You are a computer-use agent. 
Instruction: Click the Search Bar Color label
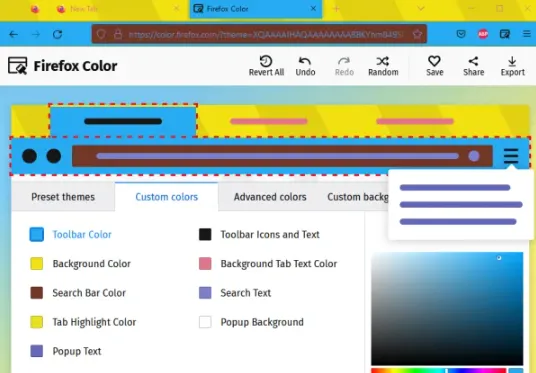click(89, 293)
